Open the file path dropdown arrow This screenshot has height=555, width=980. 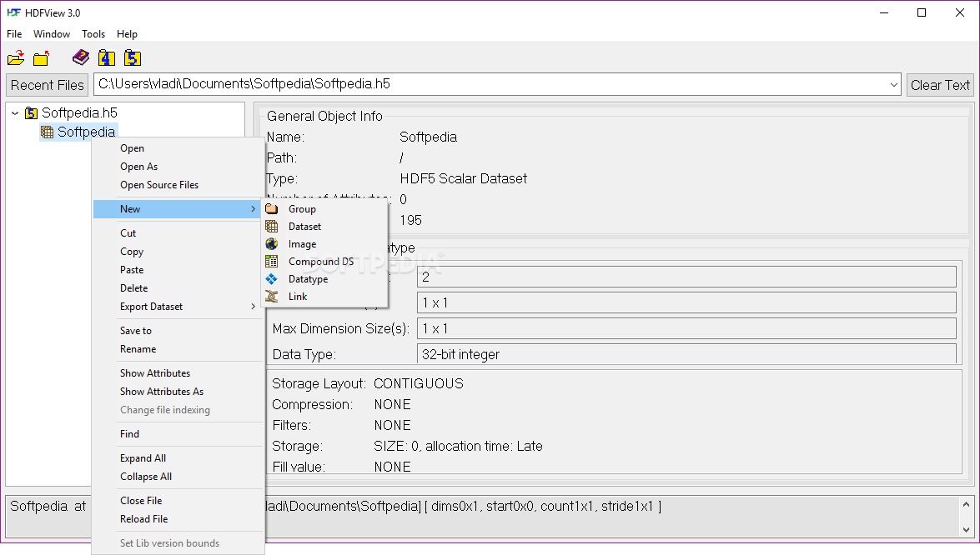point(894,84)
